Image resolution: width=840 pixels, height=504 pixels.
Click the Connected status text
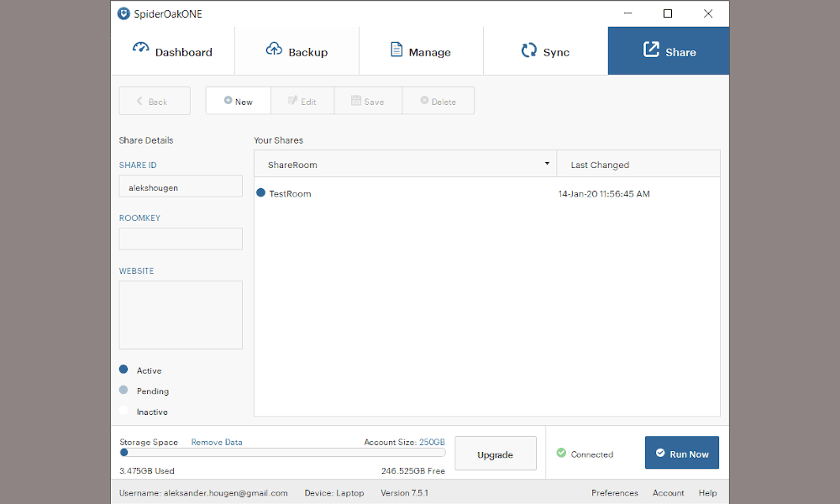point(592,454)
